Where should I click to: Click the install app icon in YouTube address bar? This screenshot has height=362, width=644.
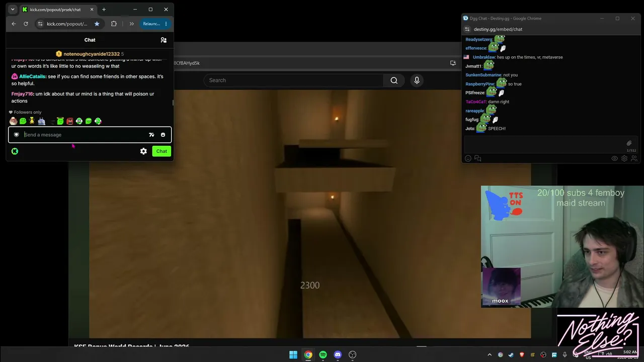tap(453, 63)
